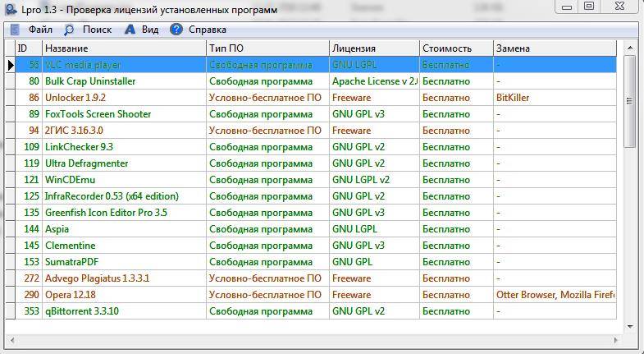The width and height of the screenshot is (644, 354).
Task: Click Freeware cell in Opera row
Action: [375, 295]
